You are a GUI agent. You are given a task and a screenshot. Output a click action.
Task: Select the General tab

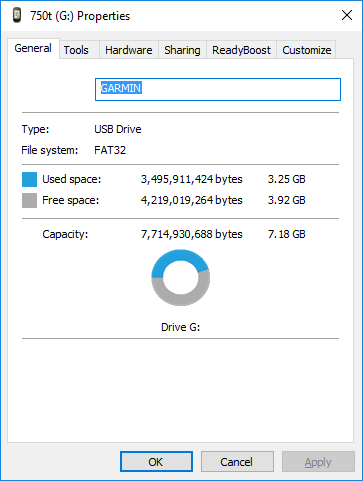(x=33, y=48)
